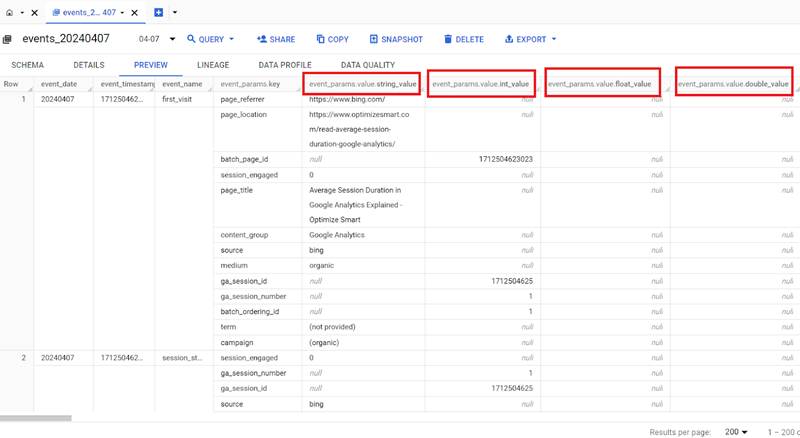Click the event_params.value.string_value column header

click(x=363, y=84)
